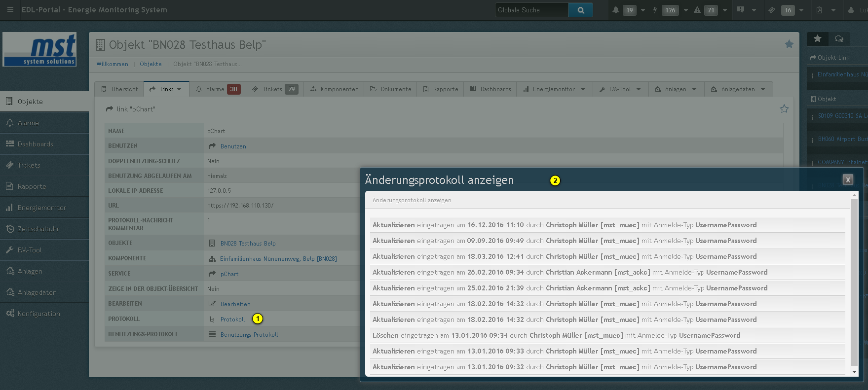Click the clipboard report icon in top bar

click(x=819, y=10)
